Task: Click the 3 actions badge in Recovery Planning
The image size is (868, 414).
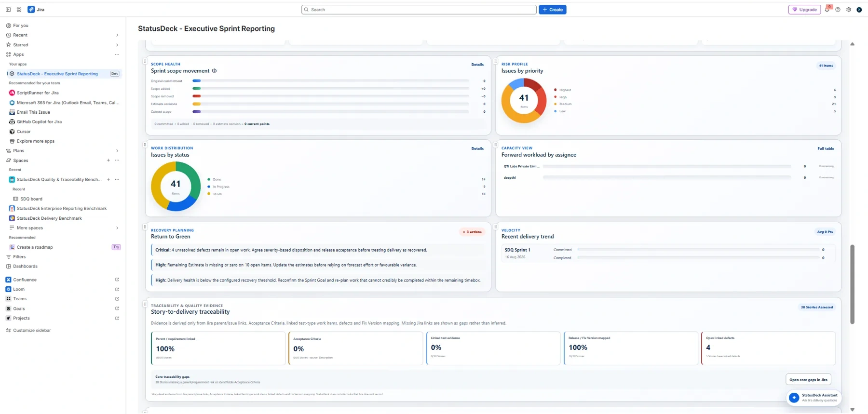Action: [x=472, y=232]
